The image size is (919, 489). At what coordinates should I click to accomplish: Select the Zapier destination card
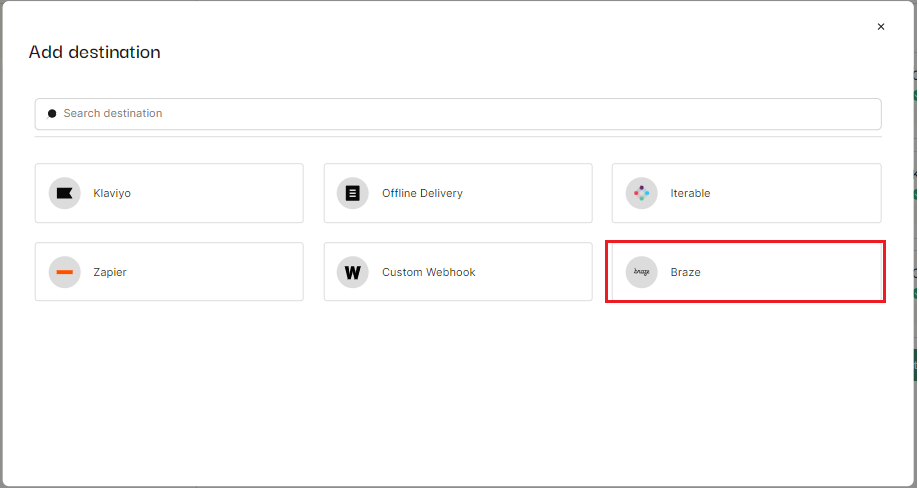click(169, 271)
